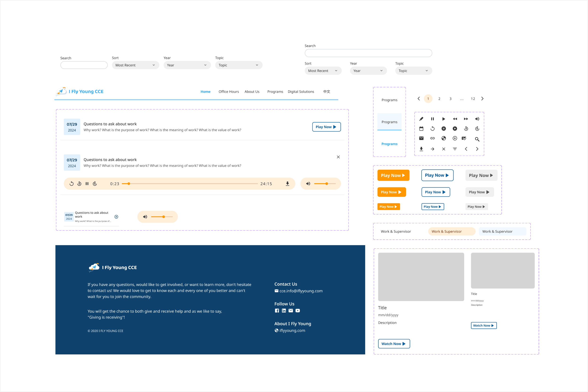Open the Office Hours navigation item
This screenshot has width=588, height=392.
click(229, 91)
